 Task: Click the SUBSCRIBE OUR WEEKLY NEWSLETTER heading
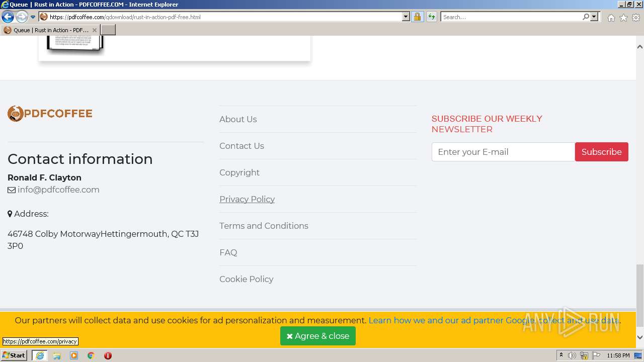[x=487, y=124]
